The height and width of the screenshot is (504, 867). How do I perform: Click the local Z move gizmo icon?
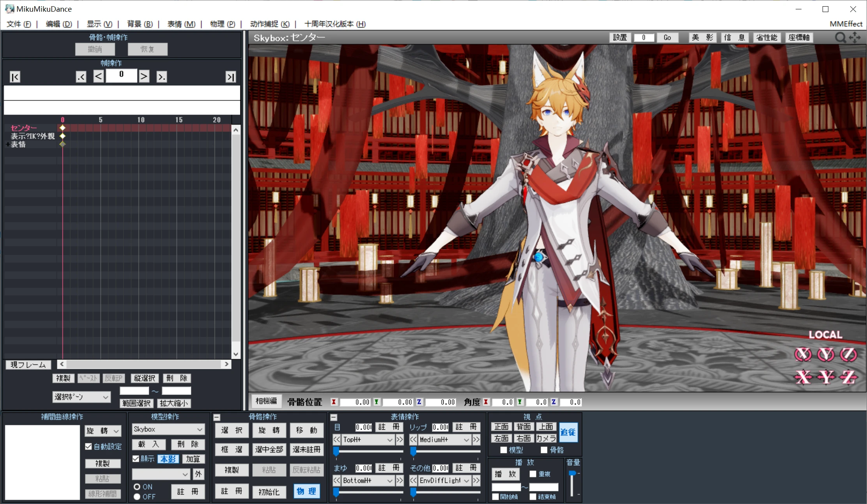(848, 377)
